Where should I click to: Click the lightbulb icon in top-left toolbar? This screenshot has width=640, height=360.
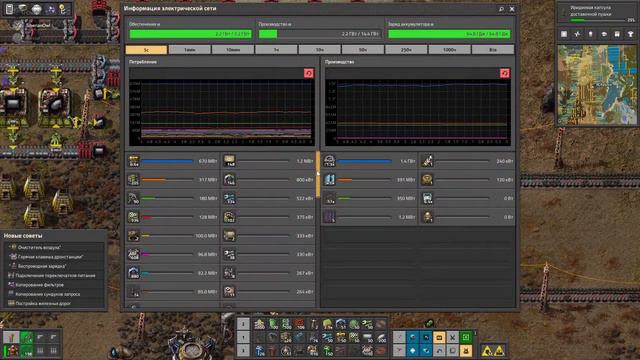coord(63,9)
